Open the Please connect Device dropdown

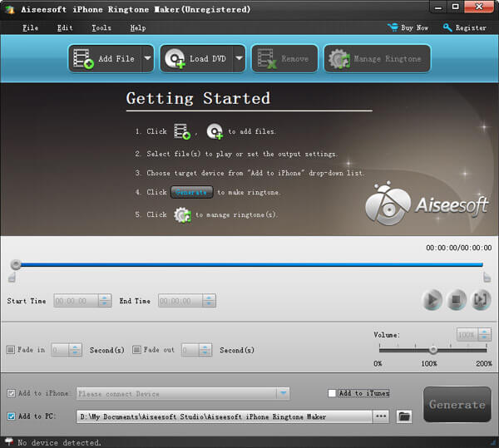tap(183, 394)
